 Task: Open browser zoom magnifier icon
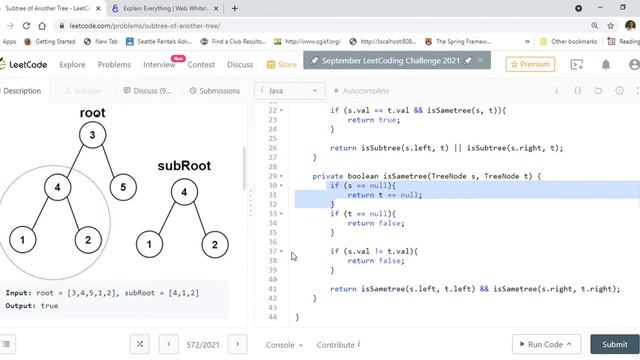point(595,26)
